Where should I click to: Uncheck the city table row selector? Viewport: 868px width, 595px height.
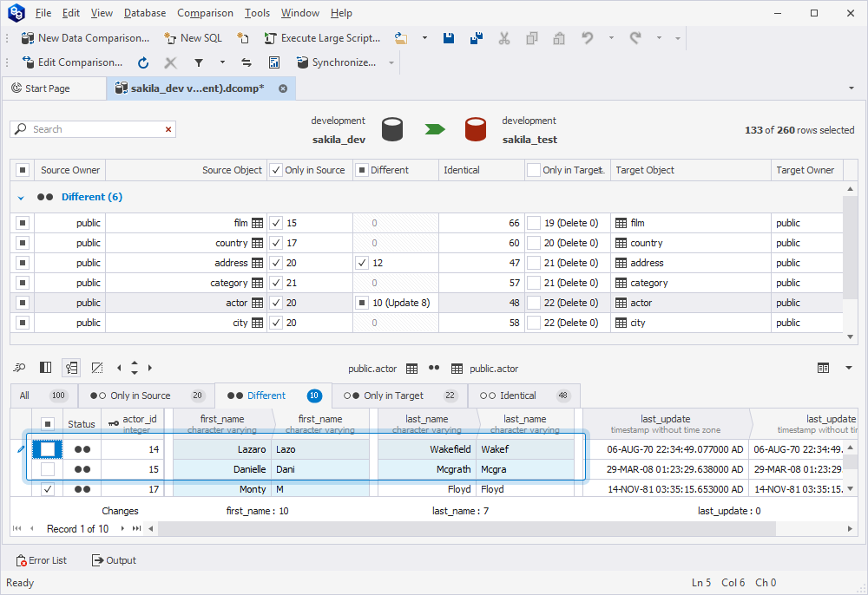(x=23, y=322)
